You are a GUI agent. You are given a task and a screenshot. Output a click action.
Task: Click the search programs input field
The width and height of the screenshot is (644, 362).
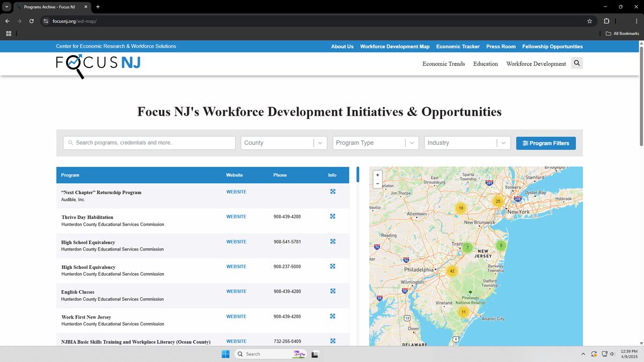point(149,143)
